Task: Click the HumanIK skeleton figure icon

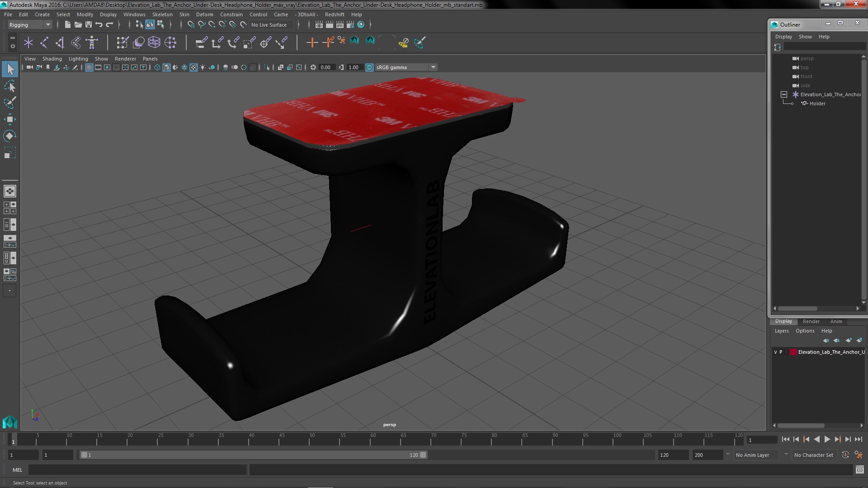Action: [x=92, y=42]
